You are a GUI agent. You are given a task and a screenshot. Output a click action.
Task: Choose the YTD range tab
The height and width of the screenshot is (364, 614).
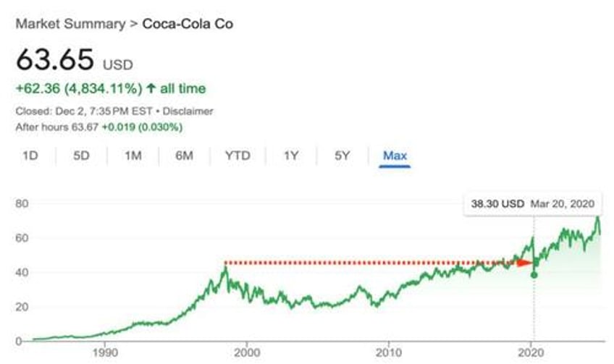(x=237, y=156)
